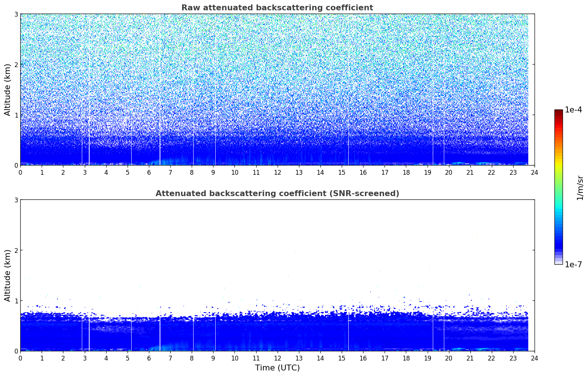Image resolution: width=588 pixels, height=376 pixels.
Task: Select hour 24 on the top plot's time axis
Action: tap(535, 172)
